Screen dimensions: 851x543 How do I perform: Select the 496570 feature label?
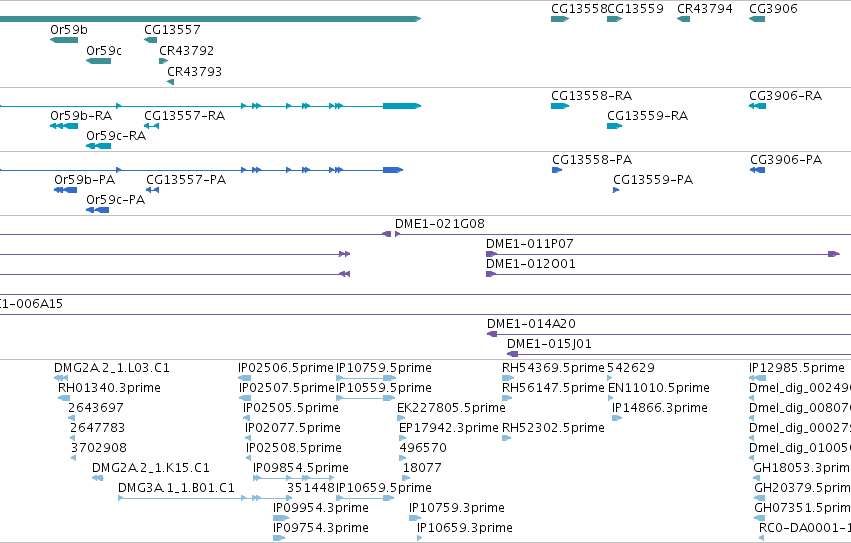point(423,449)
